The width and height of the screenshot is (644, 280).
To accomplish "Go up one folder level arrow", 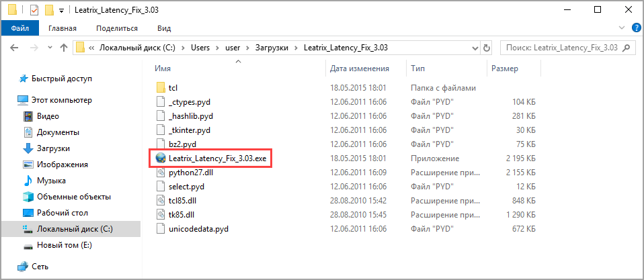I will 64,48.
